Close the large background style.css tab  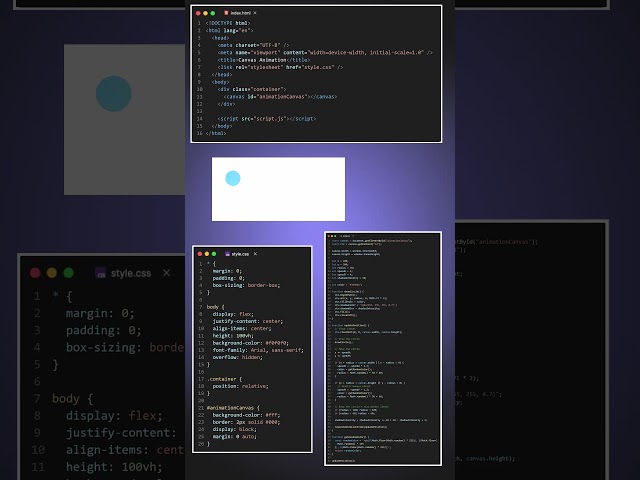pyautogui.click(x=167, y=273)
